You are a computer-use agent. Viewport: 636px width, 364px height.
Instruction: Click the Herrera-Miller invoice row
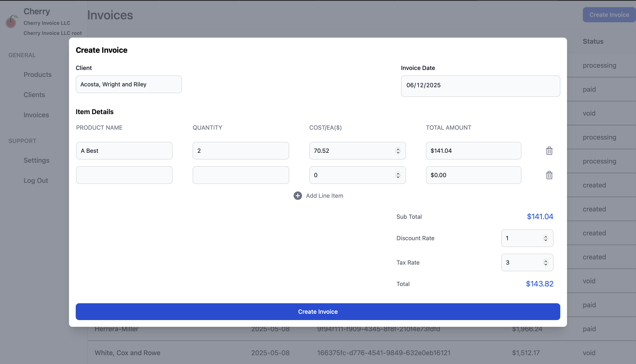(x=362, y=329)
